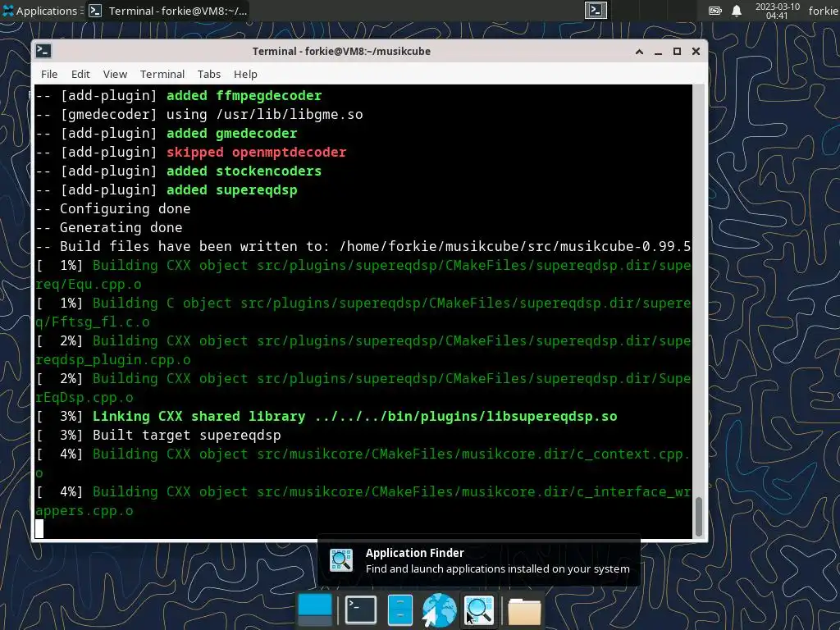Click the 'reqdsp_plugin.cpp.o' text
Image resolution: width=840 pixels, height=630 pixels.
113,359
